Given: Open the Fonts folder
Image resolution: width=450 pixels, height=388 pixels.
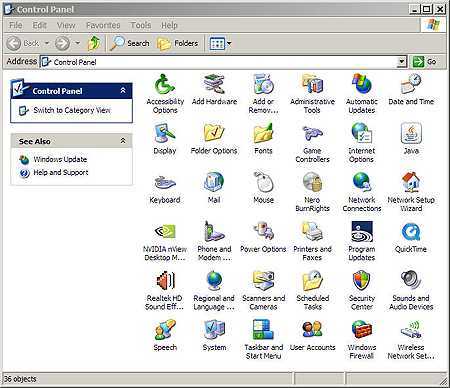Looking at the screenshot, I should pyautogui.click(x=263, y=139).
